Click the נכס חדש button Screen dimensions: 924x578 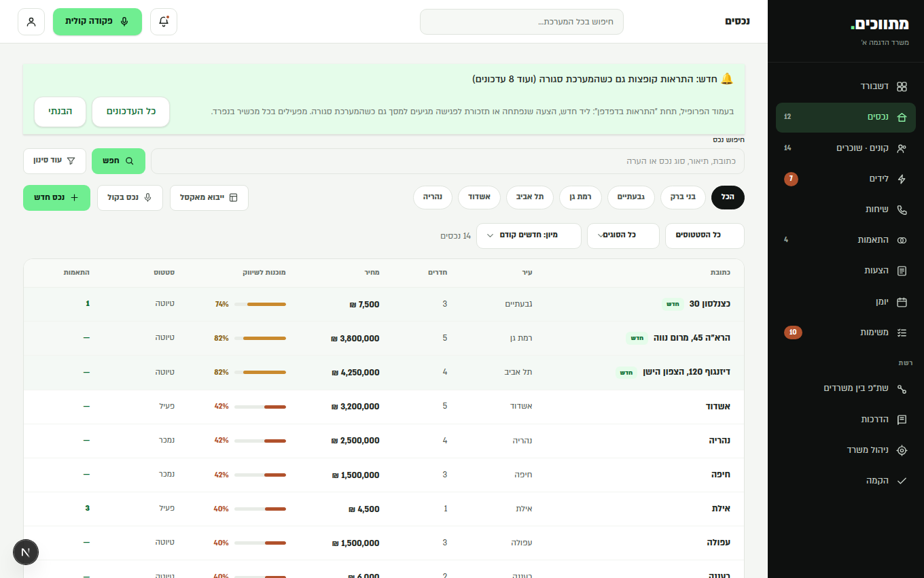pos(56,198)
